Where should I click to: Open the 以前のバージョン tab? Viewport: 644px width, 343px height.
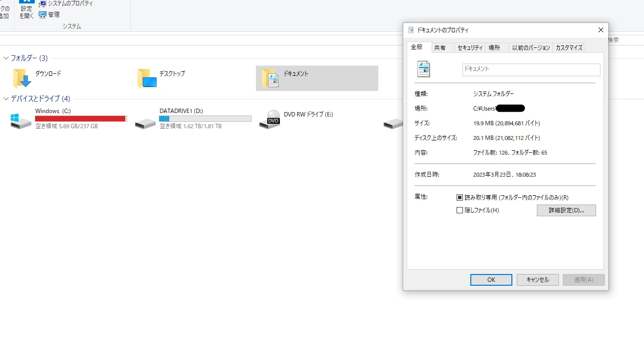pos(531,47)
